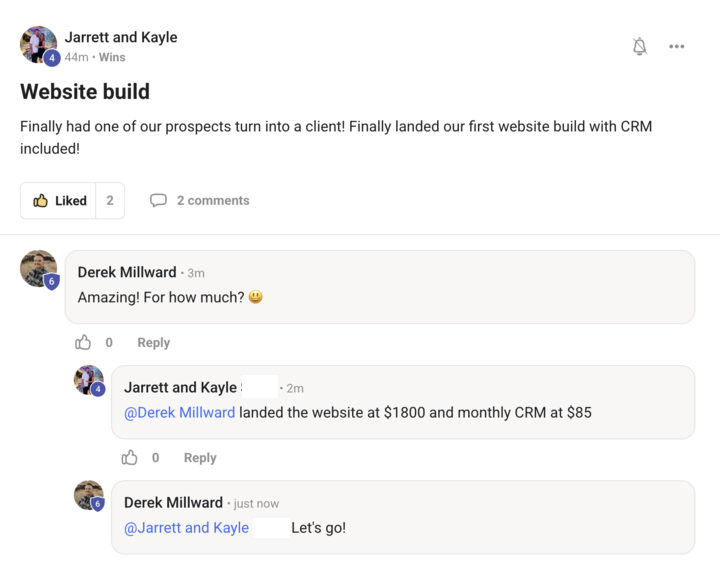
Task: Open the 2 comments link
Action: [x=212, y=200]
